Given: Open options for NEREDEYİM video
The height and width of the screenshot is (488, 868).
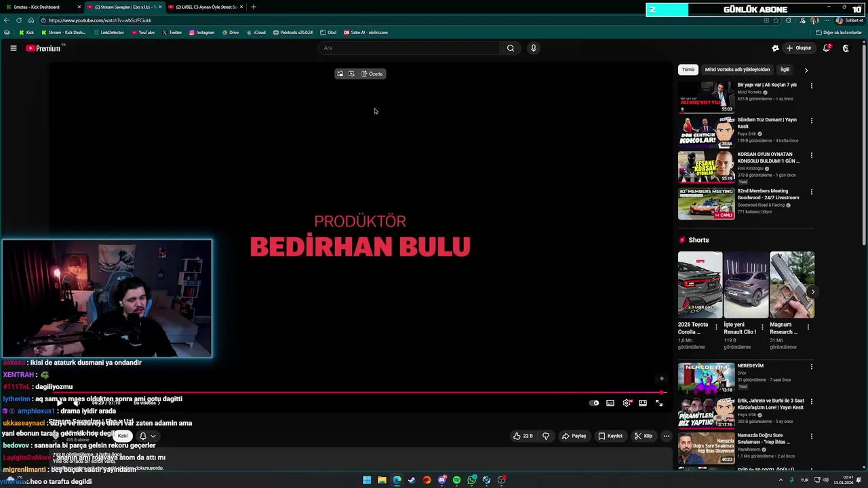Looking at the screenshot, I should click(x=812, y=367).
